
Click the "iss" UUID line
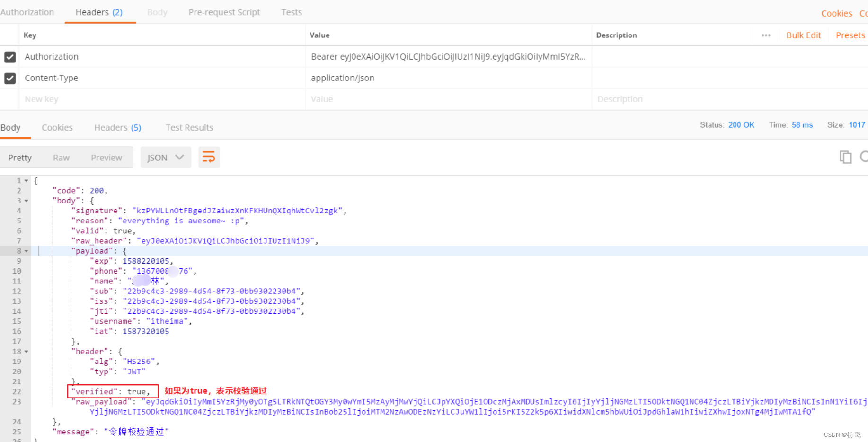click(197, 301)
